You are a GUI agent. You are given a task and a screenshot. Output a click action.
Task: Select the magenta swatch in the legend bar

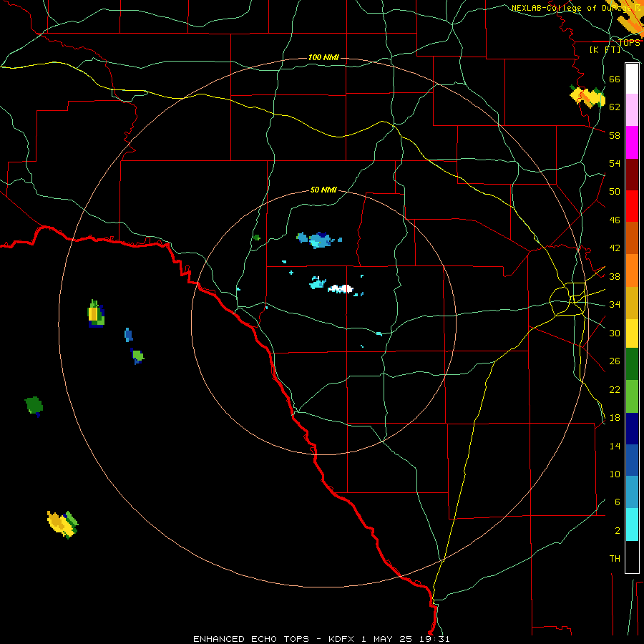[x=632, y=142]
